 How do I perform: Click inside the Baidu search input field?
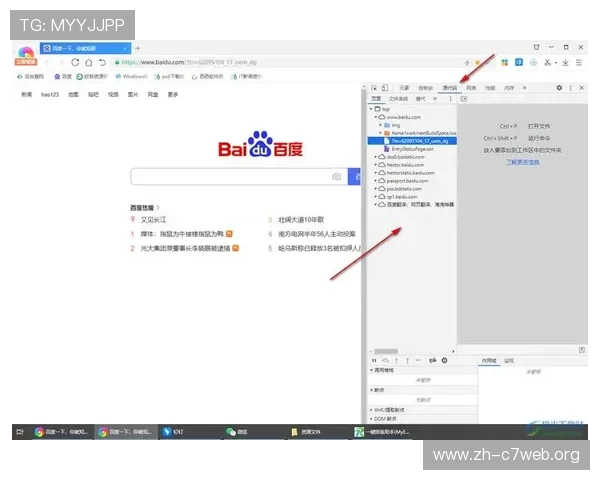230,177
